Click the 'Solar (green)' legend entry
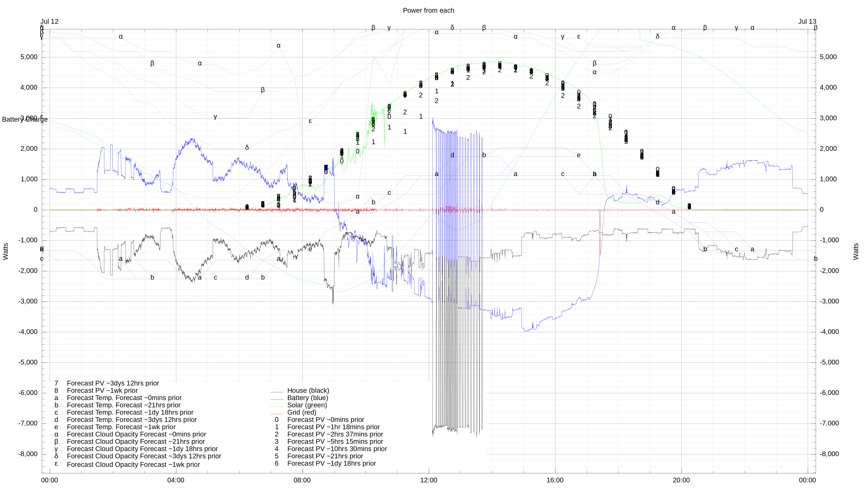The width and height of the screenshot is (868, 488). click(x=307, y=405)
